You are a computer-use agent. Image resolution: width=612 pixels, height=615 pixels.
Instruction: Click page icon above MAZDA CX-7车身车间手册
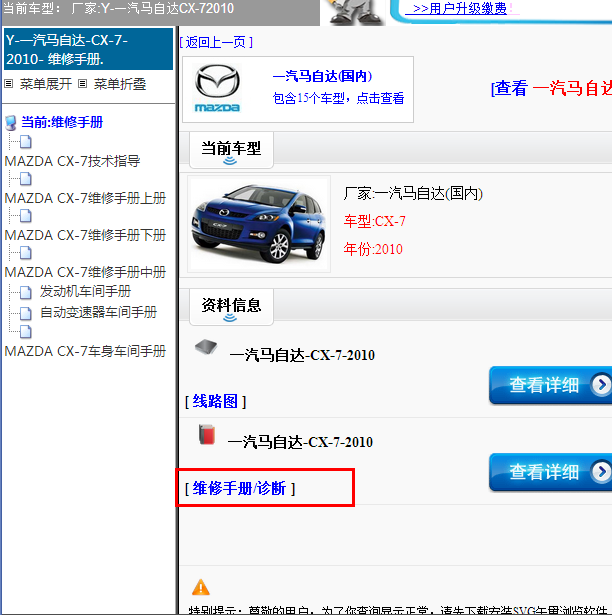[26, 331]
